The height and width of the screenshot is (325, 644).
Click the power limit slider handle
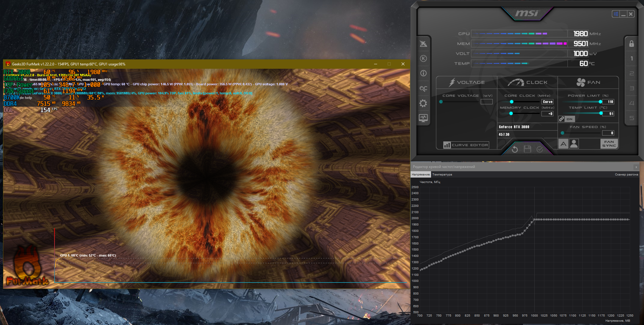point(600,102)
